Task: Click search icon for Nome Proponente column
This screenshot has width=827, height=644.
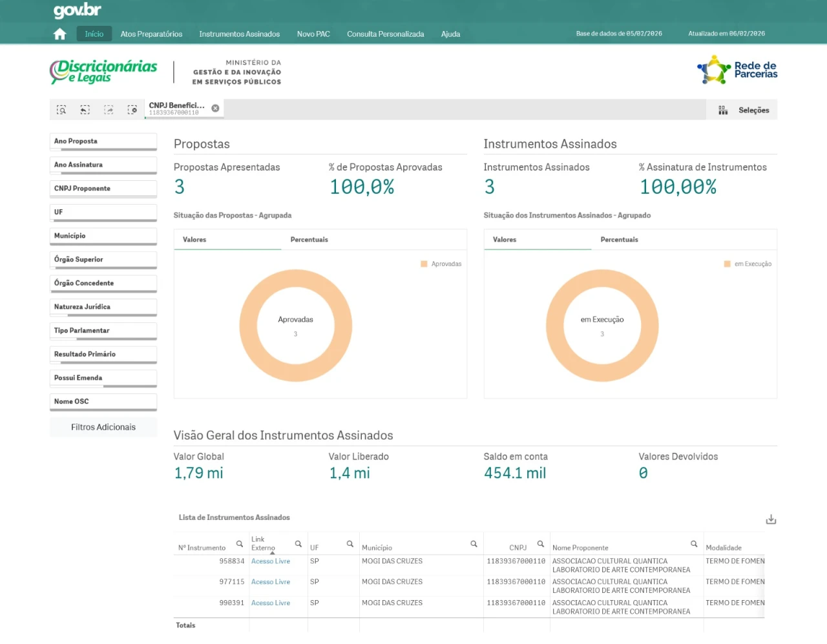Action: [694, 544]
